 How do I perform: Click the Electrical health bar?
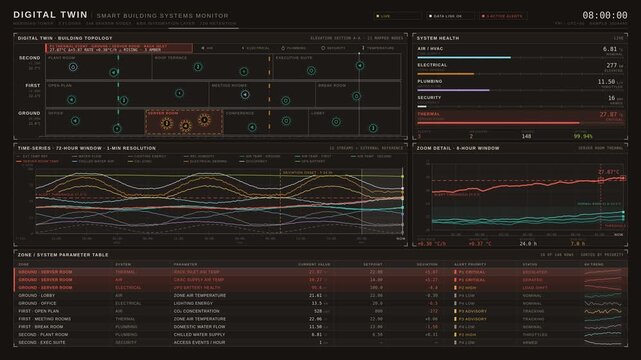(x=520, y=74)
